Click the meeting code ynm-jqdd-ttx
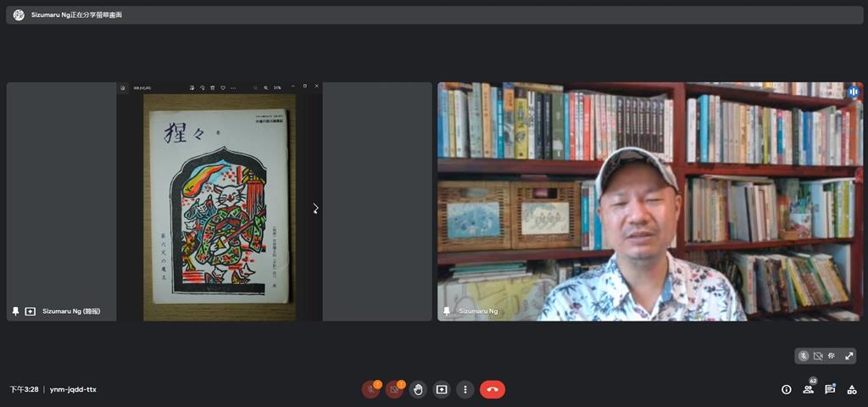The image size is (868, 407). pyautogui.click(x=73, y=389)
